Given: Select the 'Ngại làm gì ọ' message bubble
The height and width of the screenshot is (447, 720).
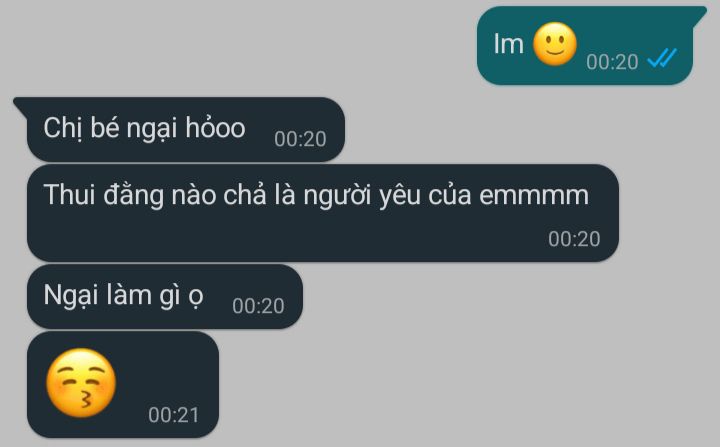Looking at the screenshot, I should [165, 296].
